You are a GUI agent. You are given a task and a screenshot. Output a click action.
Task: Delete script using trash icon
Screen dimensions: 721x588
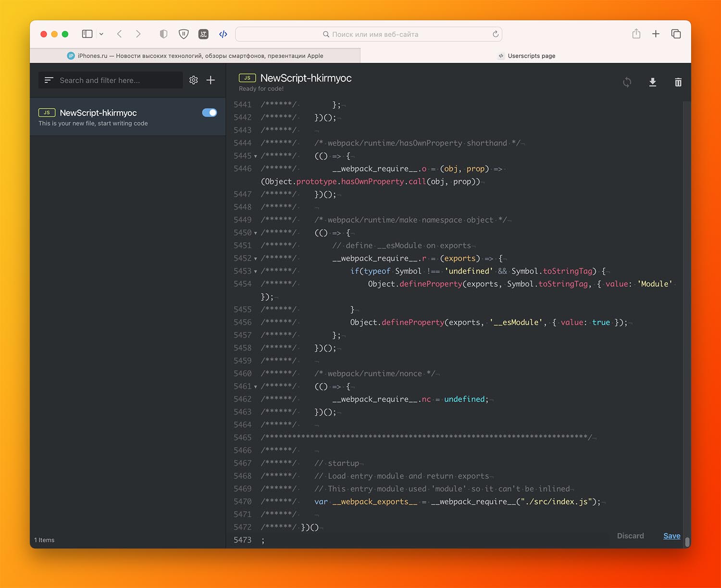tap(678, 82)
